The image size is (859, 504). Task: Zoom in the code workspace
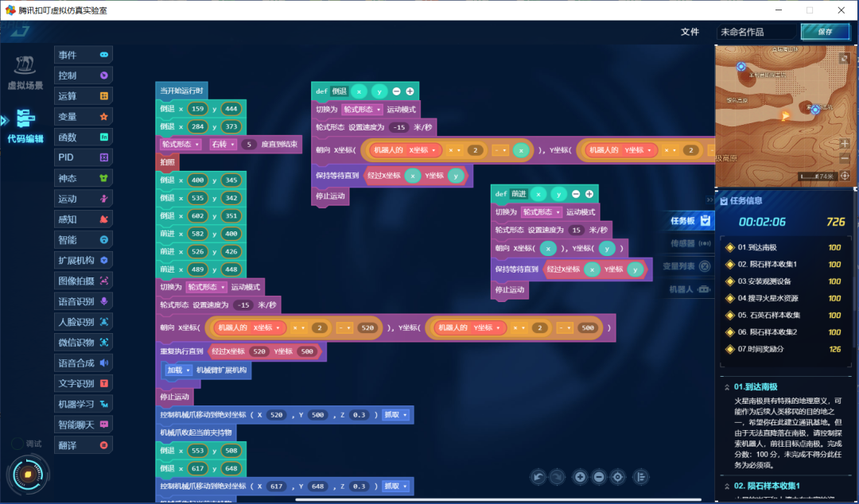click(x=580, y=477)
